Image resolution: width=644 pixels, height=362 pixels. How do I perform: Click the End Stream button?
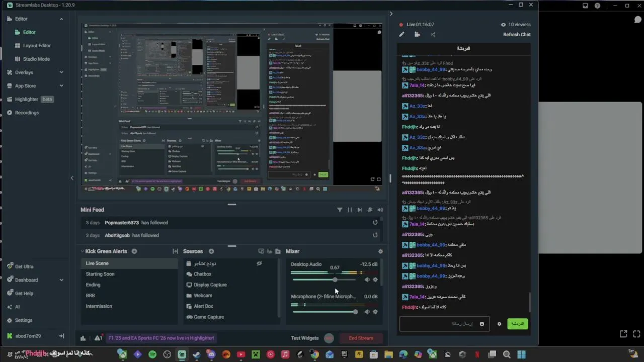pyautogui.click(x=361, y=338)
